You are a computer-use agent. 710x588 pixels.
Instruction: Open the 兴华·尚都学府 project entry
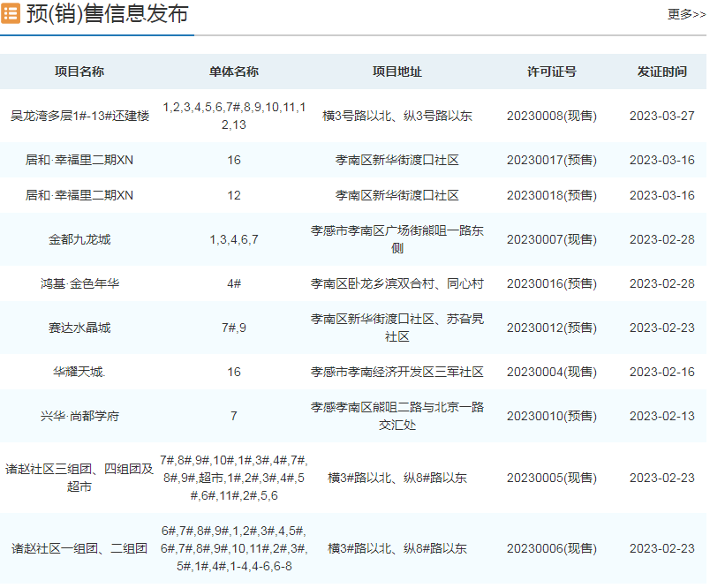(x=79, y=416)
